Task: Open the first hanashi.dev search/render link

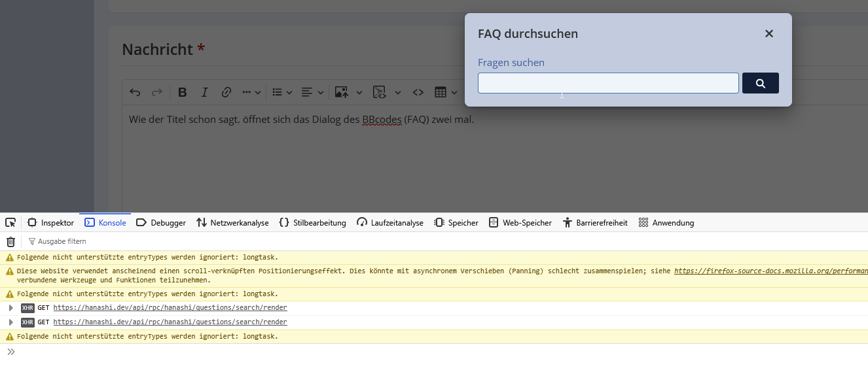Action: click(x=170, y=308)
